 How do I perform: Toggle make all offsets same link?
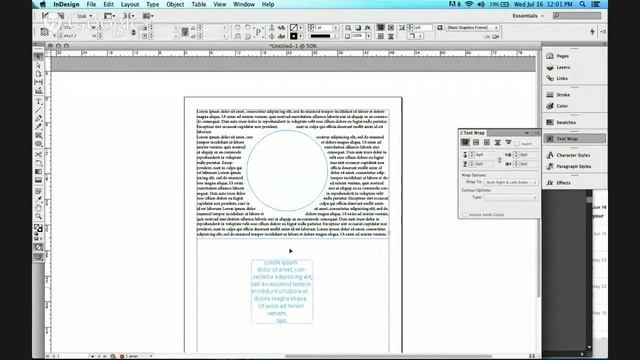point(499,160)
